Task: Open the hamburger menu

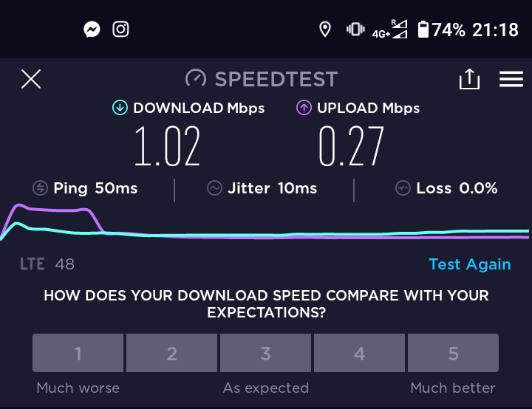Action: pyautogui.click(x=511, y=79)
